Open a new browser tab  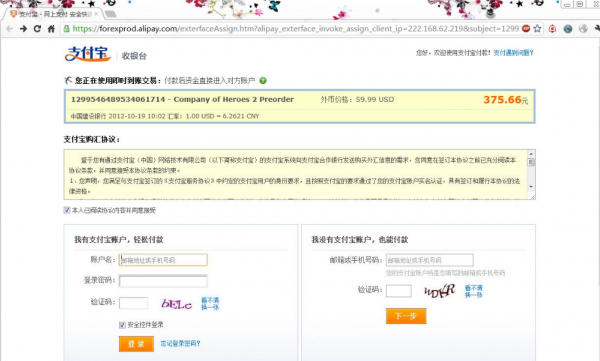tap(110, 14)
